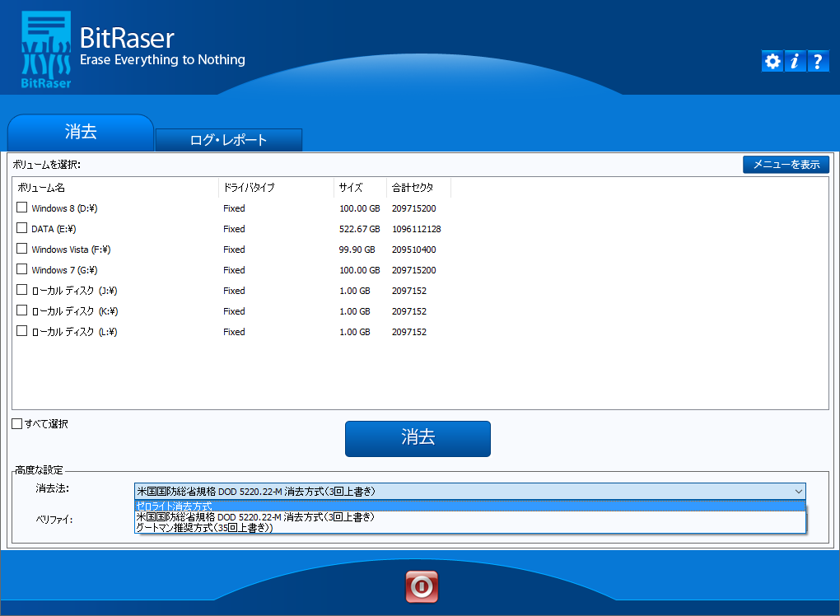Screen dimensions: 840x616
Task: Click the red power button icon
Action: (422, 586)
